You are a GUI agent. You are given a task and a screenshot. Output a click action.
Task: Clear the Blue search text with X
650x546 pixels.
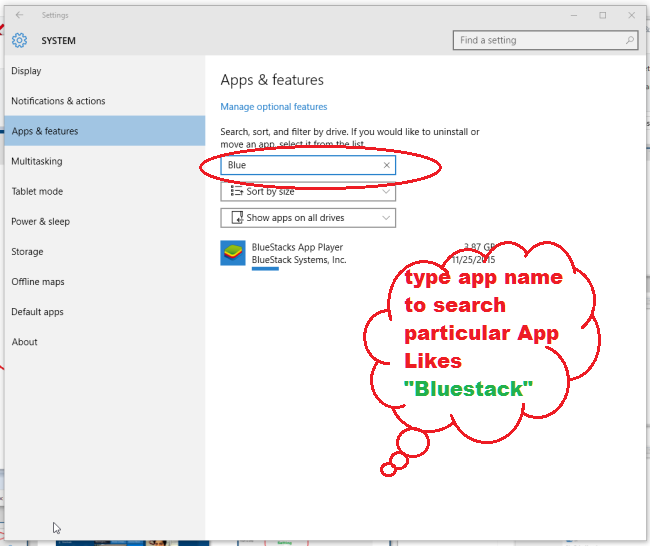(x=386, y=165)
